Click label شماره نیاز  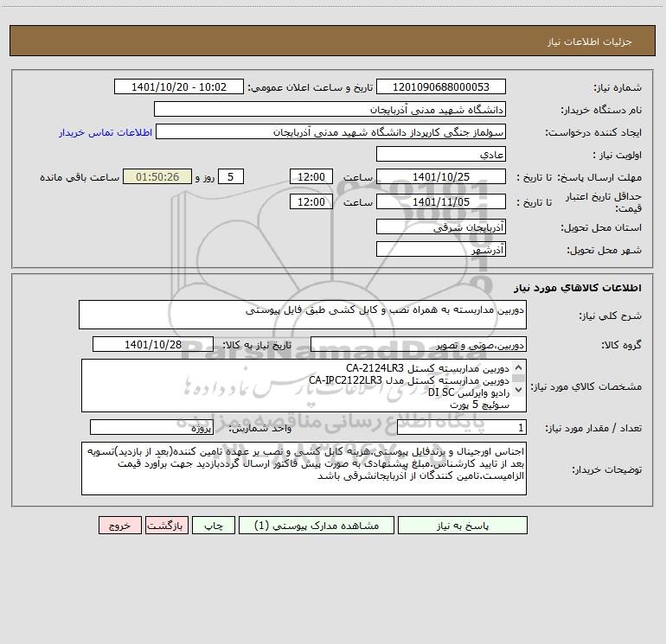[618, 87]
